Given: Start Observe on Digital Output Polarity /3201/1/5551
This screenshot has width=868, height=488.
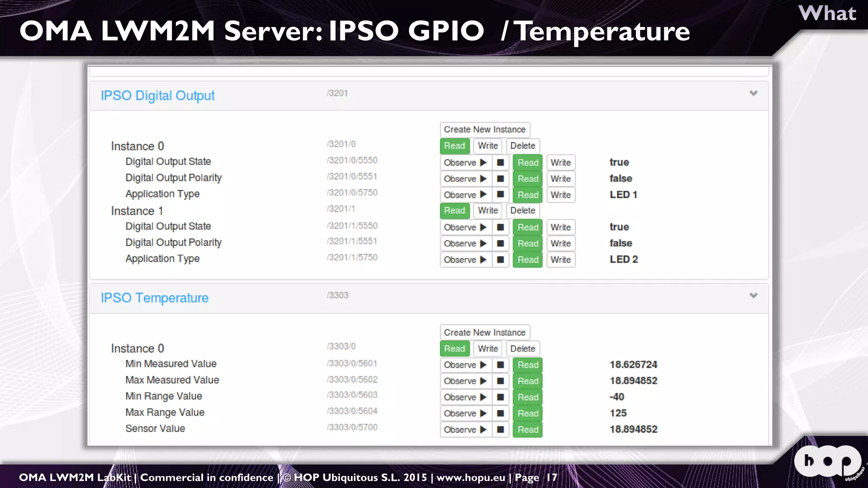Looking at the screenshot, I should 466,244.
